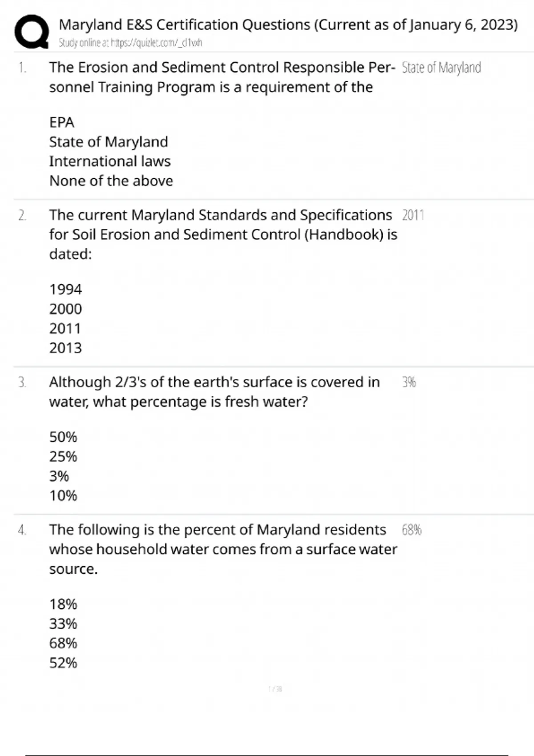The height and width of the screenshot is (756, 534).
Task: Select the 50% answer choice
Action: [x=63, y=437]
